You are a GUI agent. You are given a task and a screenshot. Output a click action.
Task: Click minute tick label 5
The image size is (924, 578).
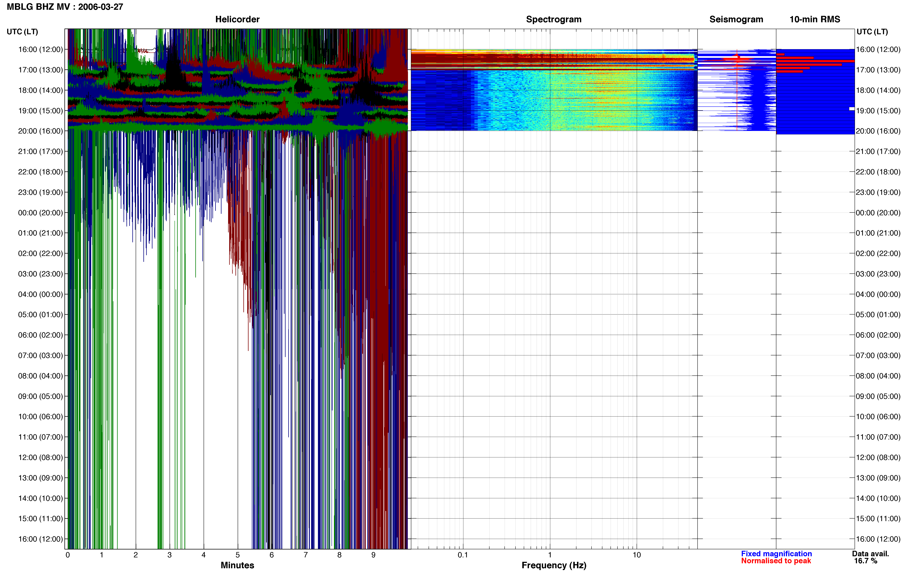click(238, 555)
